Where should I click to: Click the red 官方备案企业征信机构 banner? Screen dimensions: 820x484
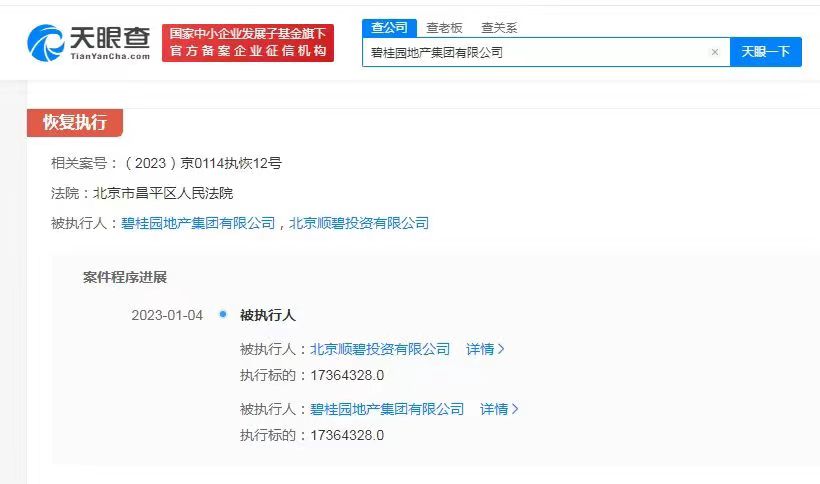click(248, 43)
